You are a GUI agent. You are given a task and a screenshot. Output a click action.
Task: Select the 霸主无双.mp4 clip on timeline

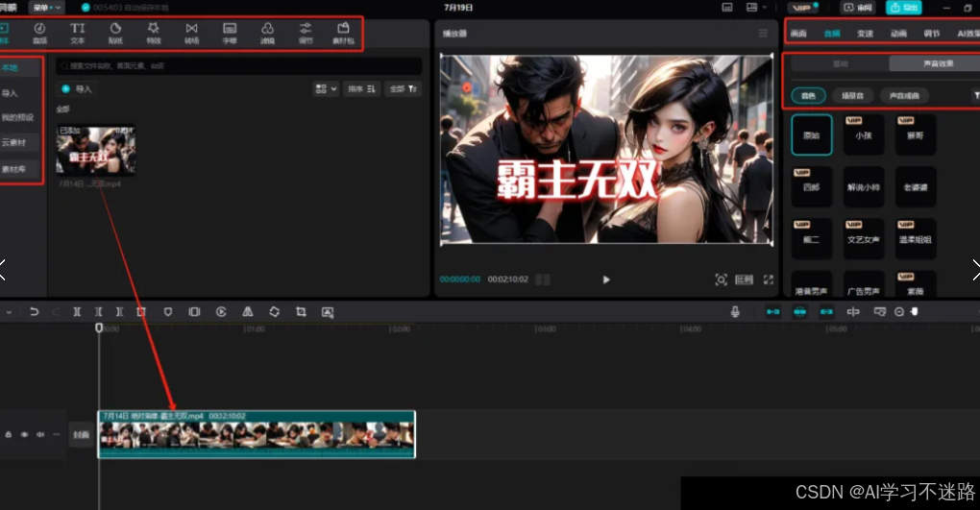pyautogui.click(x=257, y=434)
